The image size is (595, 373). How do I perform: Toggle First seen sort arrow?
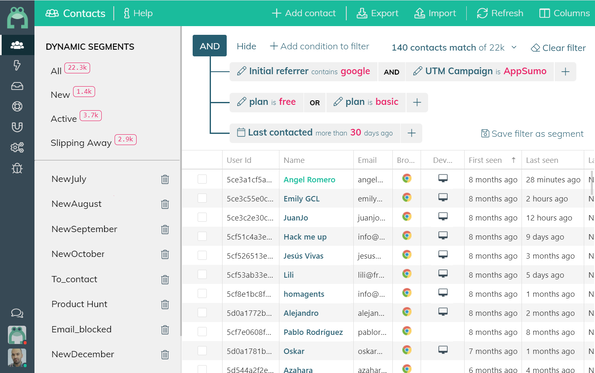click(513, 160)
